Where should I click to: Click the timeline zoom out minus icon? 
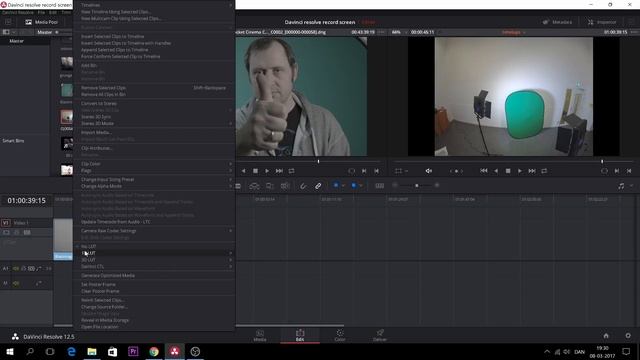tap(395, 186)
